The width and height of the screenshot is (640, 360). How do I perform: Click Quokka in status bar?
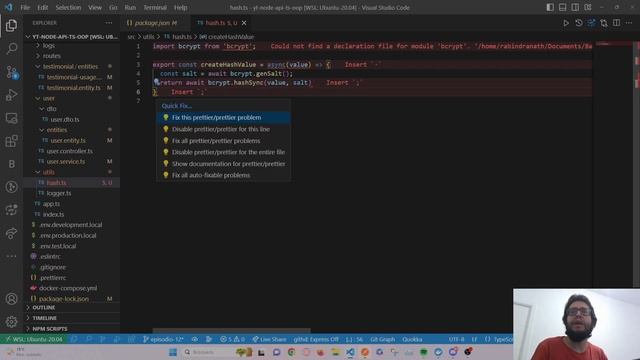pyautogui.click(x=412, y=339)
